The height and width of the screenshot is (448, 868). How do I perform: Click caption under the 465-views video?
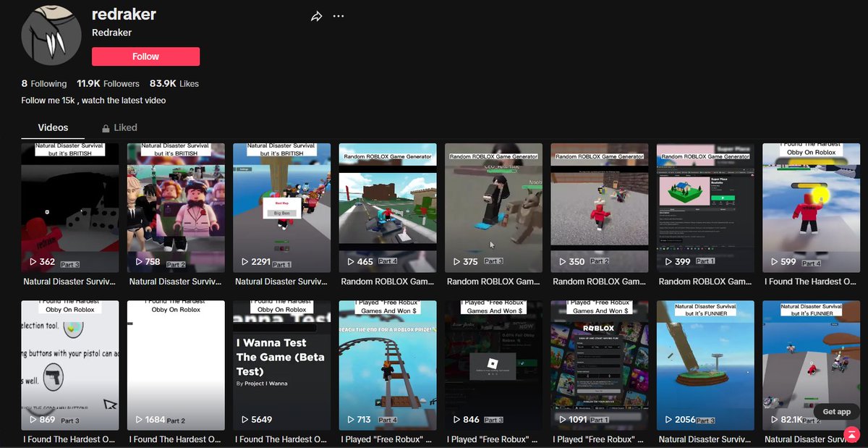388,282
